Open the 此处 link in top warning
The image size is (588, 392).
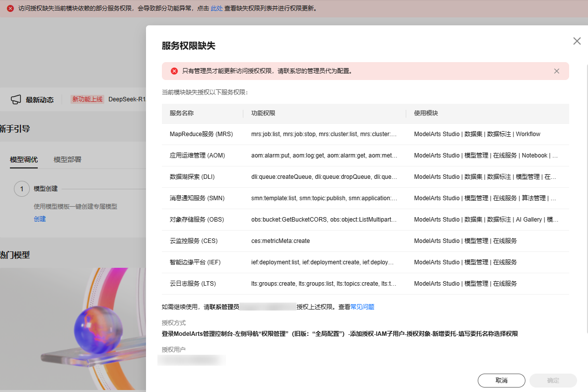[217, 8]
